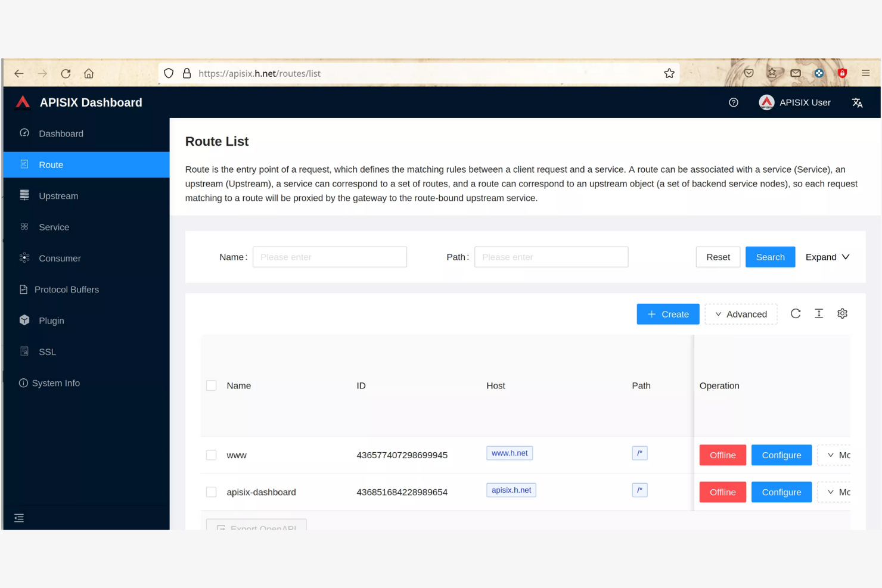Click route ID 436577407298699945
The height and width of the screenshot is (588, 882).
coord(402,455)
